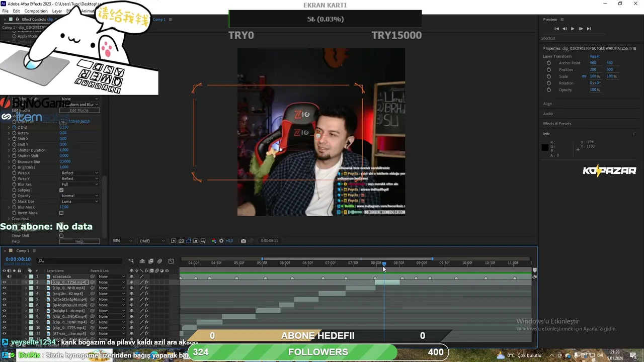
Task: Hide layer 8 video with eye icon
Action: 4,316
